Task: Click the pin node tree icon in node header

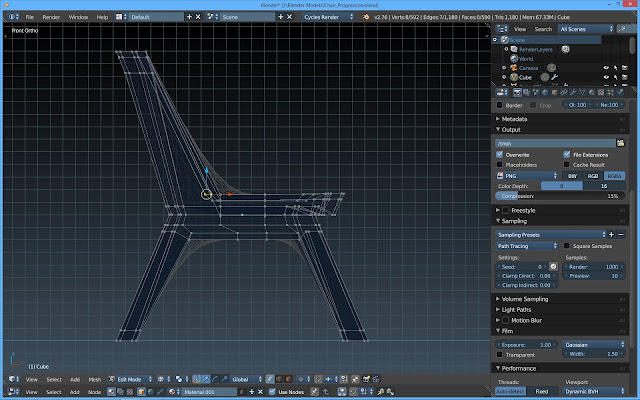Action: click(x=314, y=392)
